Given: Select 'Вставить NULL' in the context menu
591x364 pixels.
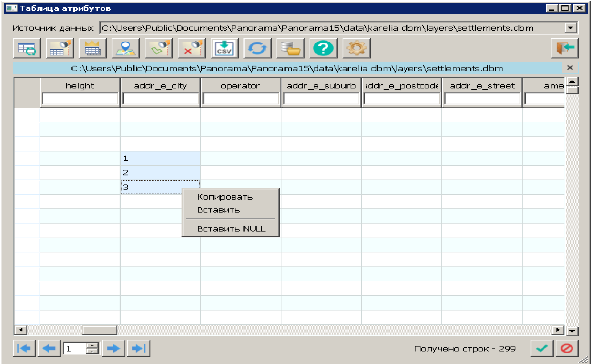Looking at the screenshot, I should [231, 229].
